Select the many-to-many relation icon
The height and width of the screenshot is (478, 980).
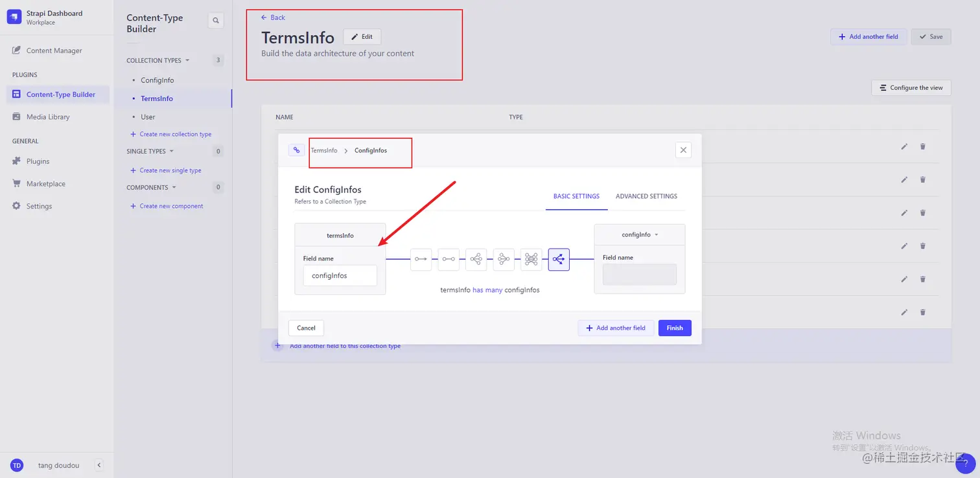531,259
